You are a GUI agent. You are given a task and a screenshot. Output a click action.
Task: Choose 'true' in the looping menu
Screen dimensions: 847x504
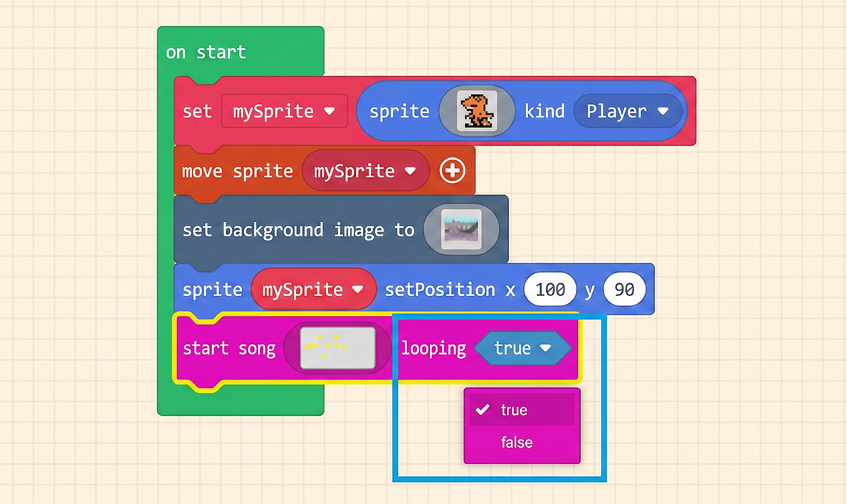[514, 410]
